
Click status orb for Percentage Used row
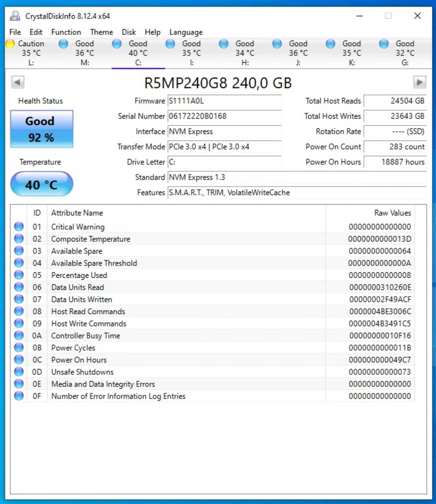[19, 275]
